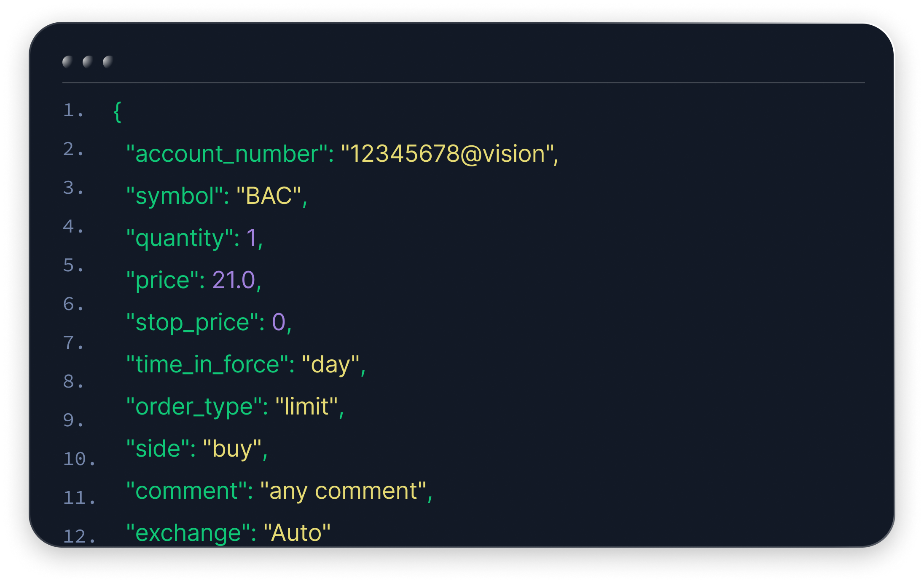924x583 pixels.
Task: Select the "time_in_force" key
Action: coord(207,365)
